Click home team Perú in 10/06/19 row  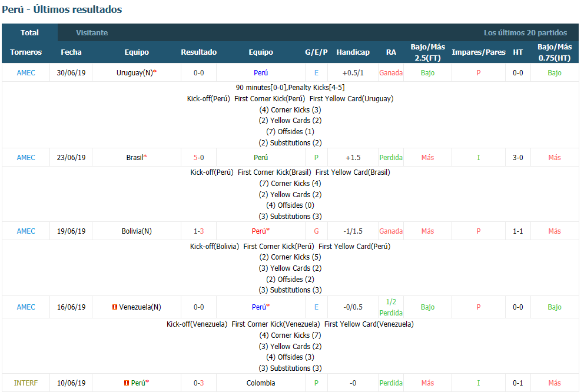click(x=138, y=383)
